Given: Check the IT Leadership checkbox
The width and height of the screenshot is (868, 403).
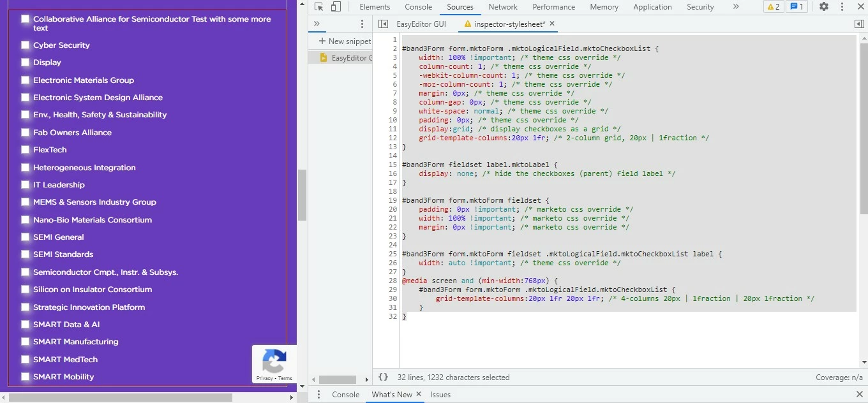Looking at the screenshot, I should click(x=26, y=185).
